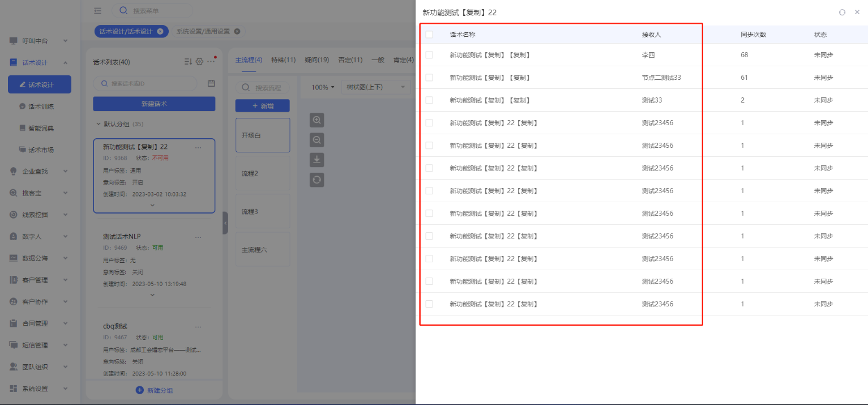Screen dimensions: 868x405
Task: Open the 话术列表 settings gear icon
Action: 199,62
